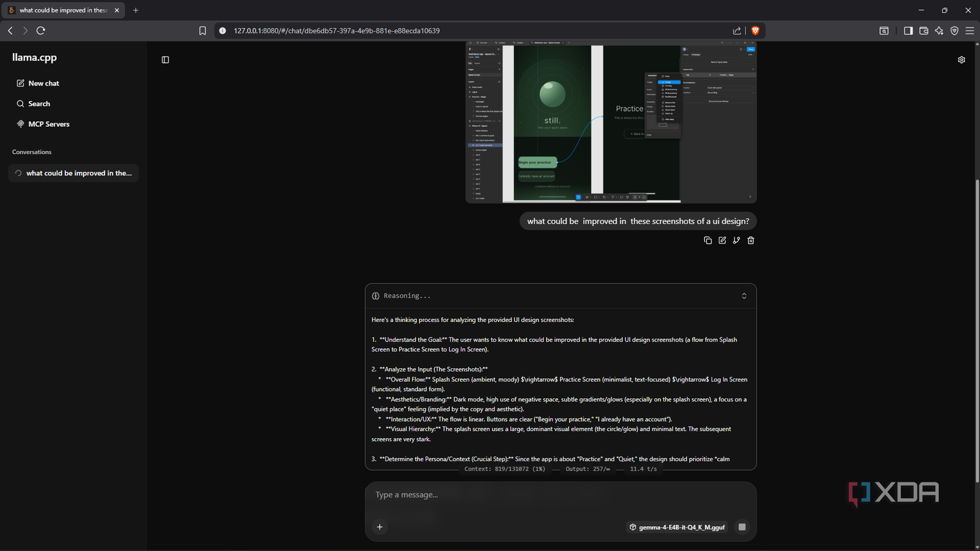The width and height of the screenshot is (980, 551).
Task: Open a new browser tab
Action: pos(136,10)
